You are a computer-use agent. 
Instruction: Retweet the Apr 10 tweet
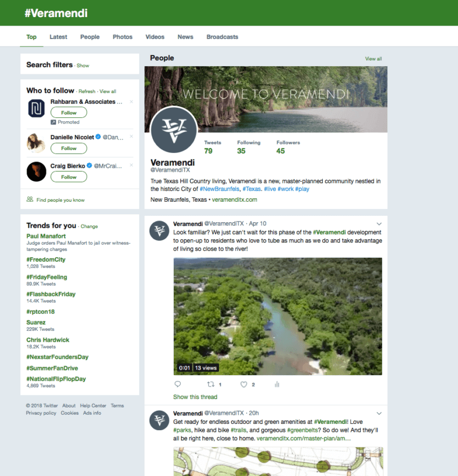coord(211,384)
